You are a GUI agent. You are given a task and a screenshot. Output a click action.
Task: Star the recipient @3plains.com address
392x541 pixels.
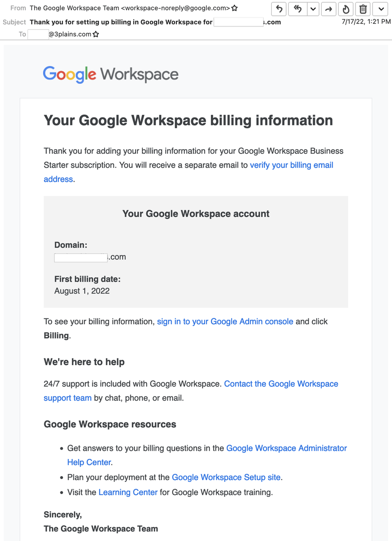click(x=96, y=34)
